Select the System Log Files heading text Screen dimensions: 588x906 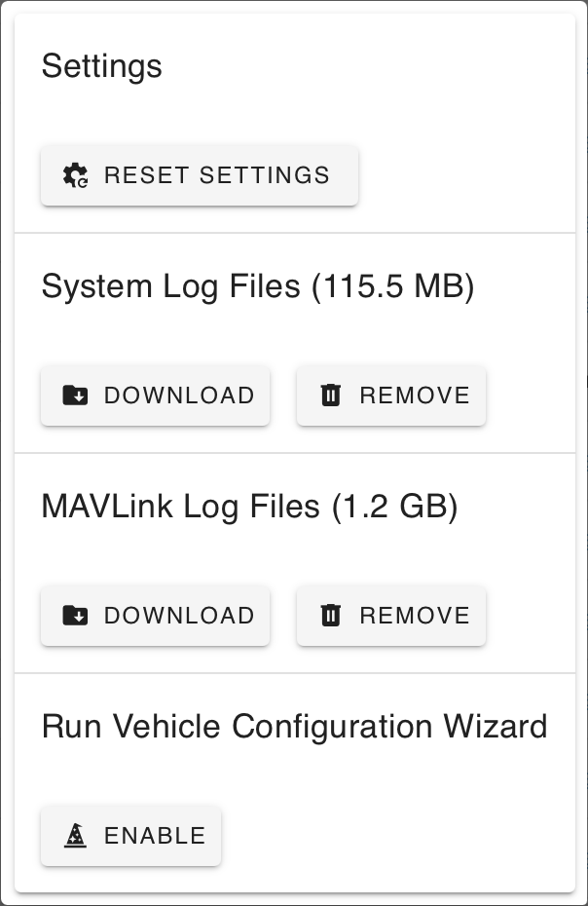tap(170, 287)
